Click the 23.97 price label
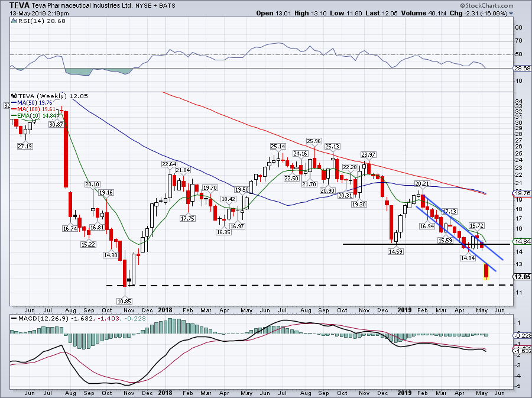This screenshot has width=532, height=398. [368, 154]
